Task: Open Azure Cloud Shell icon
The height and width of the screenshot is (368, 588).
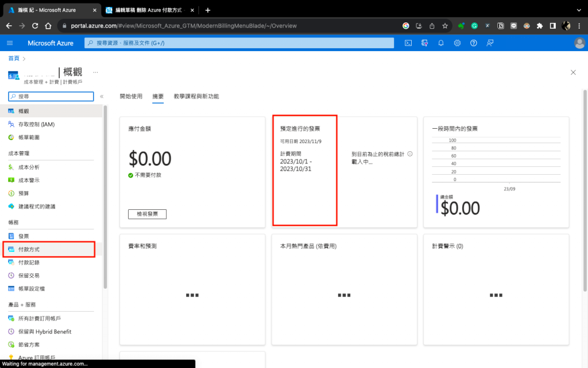Action: tap(408, 43)
